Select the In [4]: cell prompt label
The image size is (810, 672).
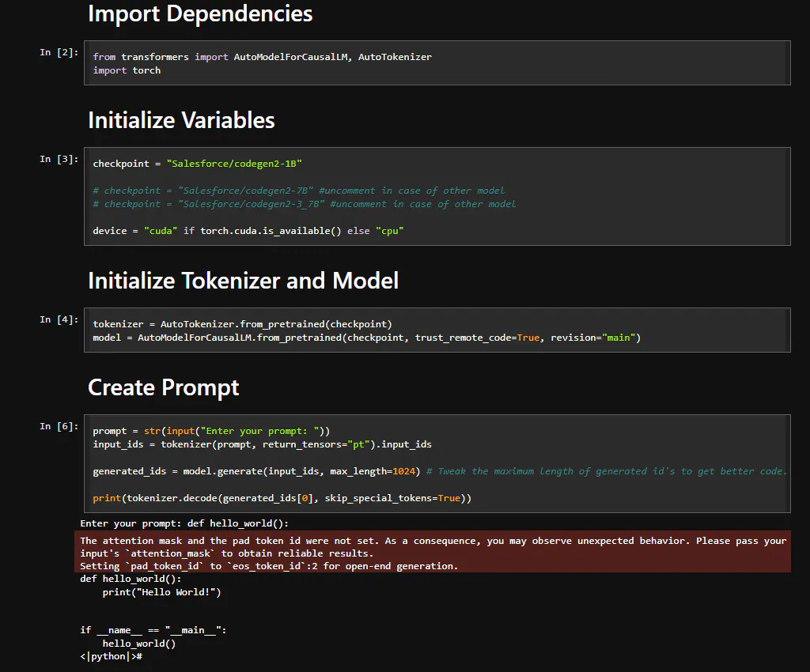[x=59, y=319]
